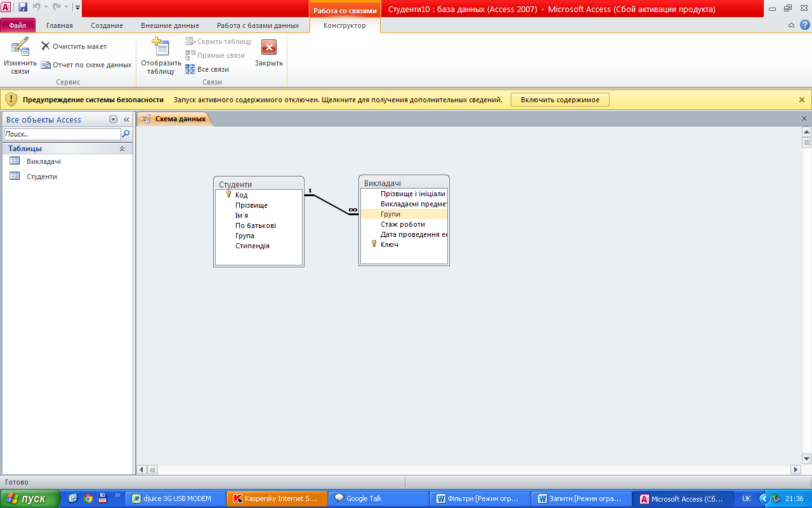Click the Save icon in quick access toolbar
The height and width of the screenshot is (508, 812).
click(23, 8)
